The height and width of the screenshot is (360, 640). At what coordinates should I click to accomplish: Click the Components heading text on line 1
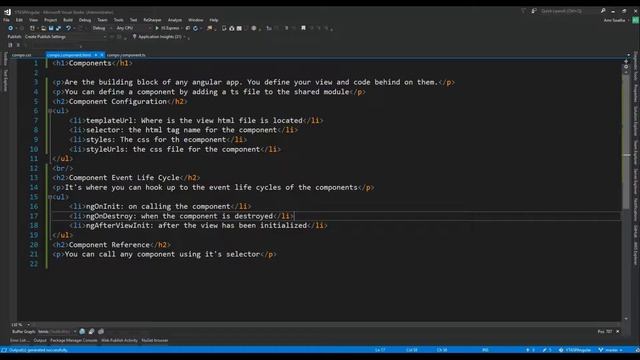[x=90, y=63]
